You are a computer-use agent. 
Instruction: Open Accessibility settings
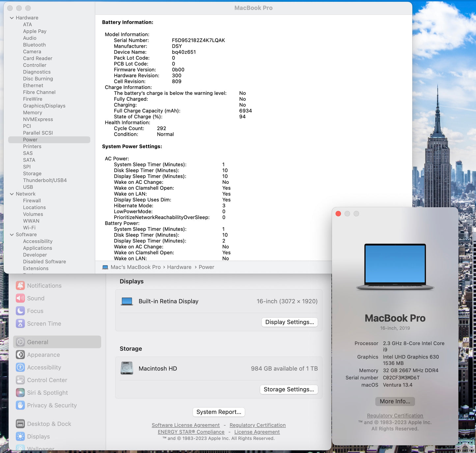point(43,367)
